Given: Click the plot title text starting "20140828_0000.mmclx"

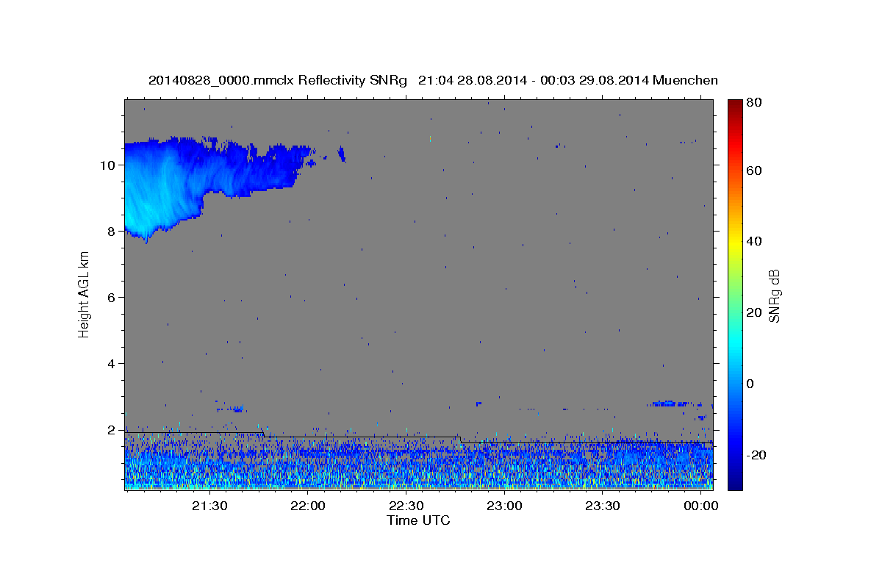Looking at the screenshot, I should [433, 80].
